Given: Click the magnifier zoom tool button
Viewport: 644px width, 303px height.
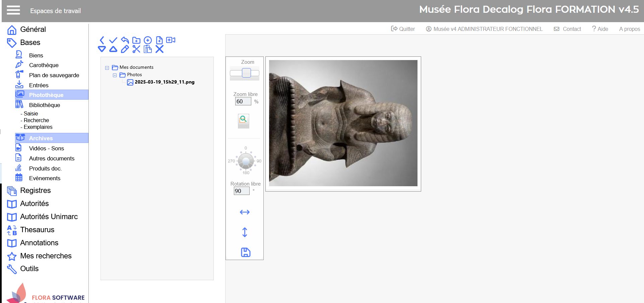Looking at the screenshot, I should click(x=243, y=119).
